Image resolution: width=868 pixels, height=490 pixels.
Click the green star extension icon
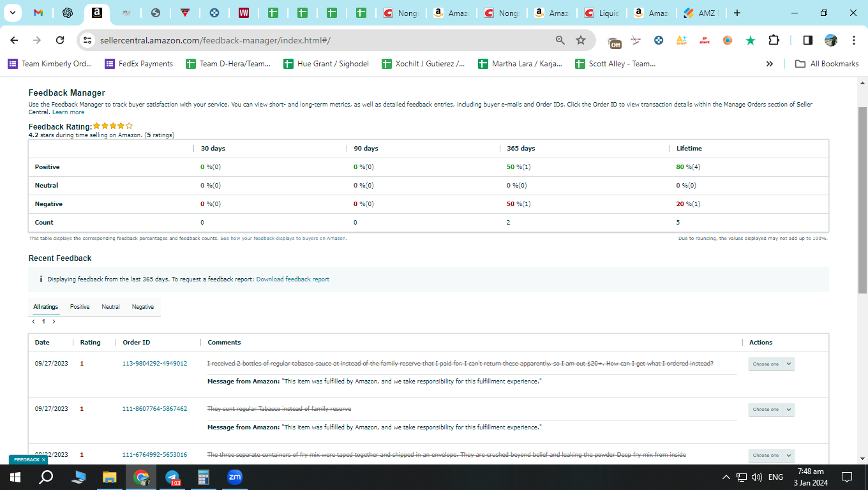(x=751, y=40)
